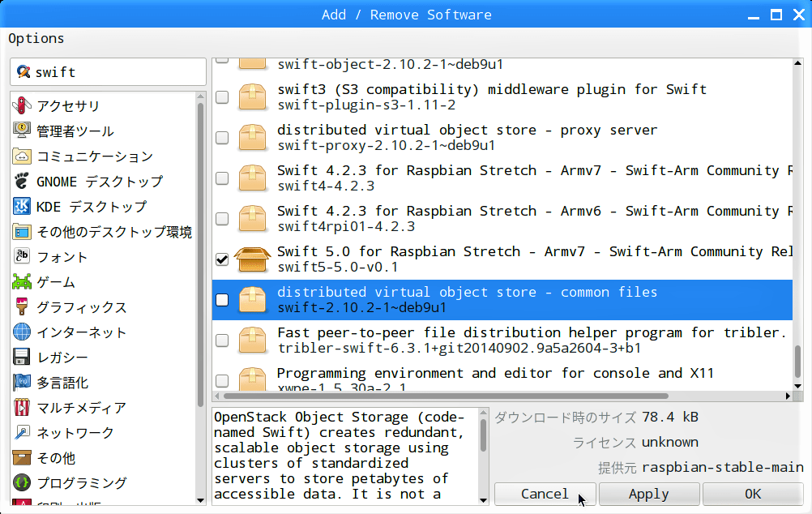Tick the Programming environment and editor checkbox

tap(222, 380)
